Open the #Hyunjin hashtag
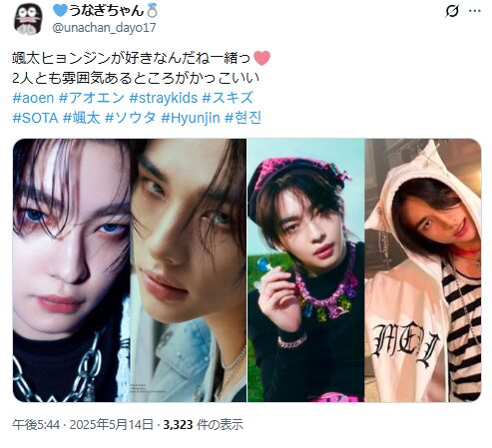The height and width of the screenshot is (448, 492). (x=191, y=118)
